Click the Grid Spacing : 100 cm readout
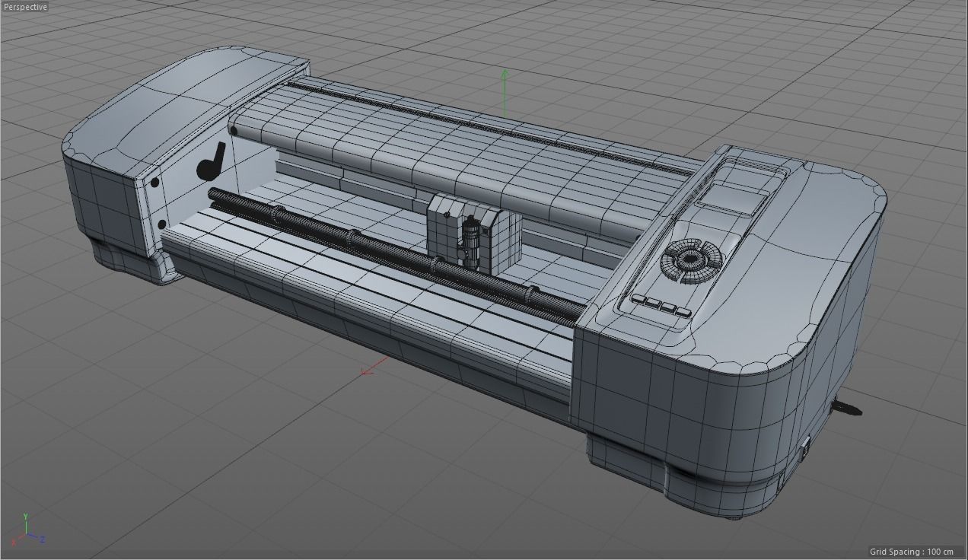This screenshot has height=560, width=968. click(912, 552)
